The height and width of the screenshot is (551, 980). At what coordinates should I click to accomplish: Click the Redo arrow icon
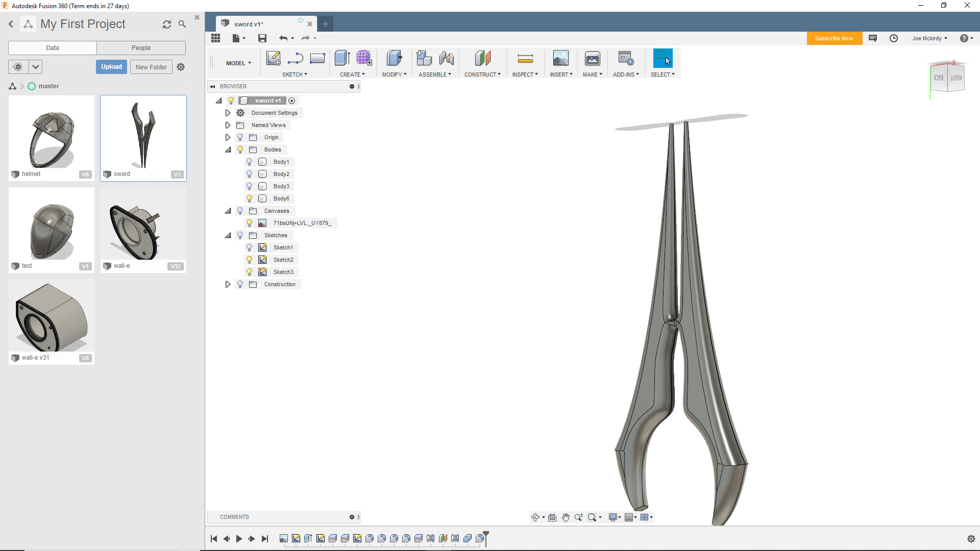click(305, 38)
